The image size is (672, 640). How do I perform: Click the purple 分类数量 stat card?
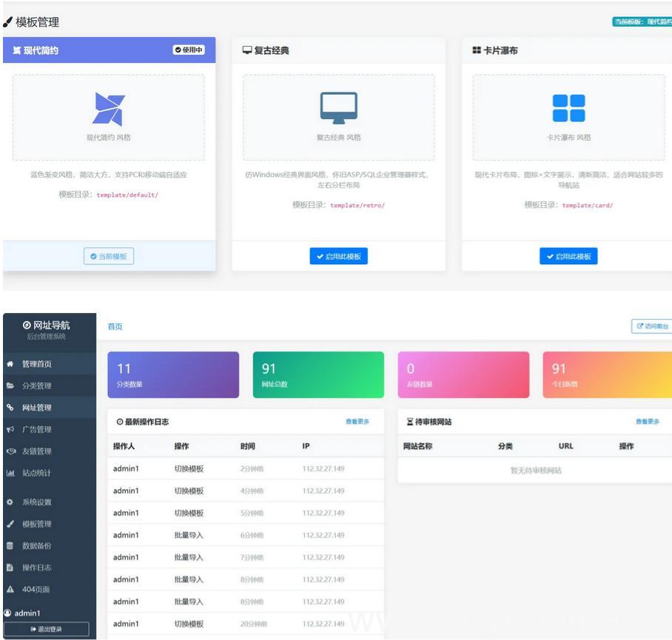(173, 375)
